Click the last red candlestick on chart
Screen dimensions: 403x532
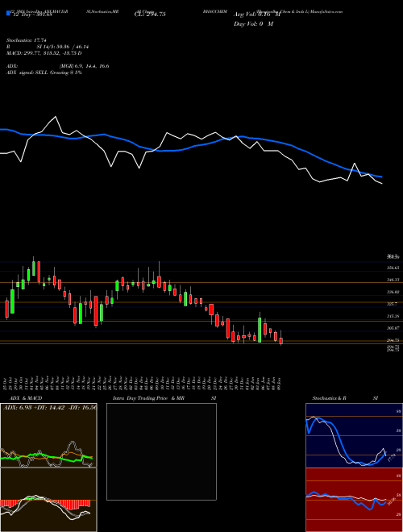[x=280, y=341]
